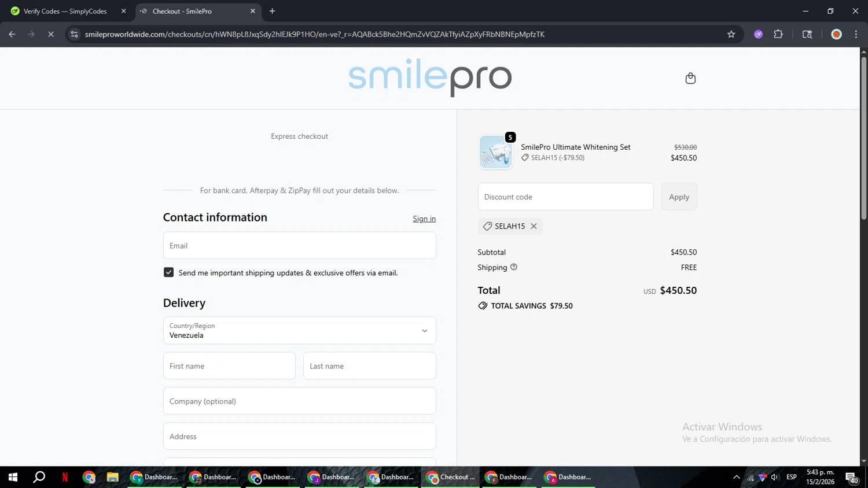Switch to Checkout Chrome window in taskbar
The height and width of the screenshot is (488, 868).
click(x=450, y=477)
